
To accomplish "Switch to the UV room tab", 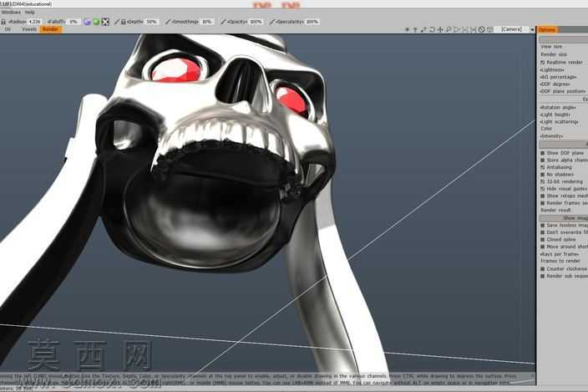I will [8, 29].
